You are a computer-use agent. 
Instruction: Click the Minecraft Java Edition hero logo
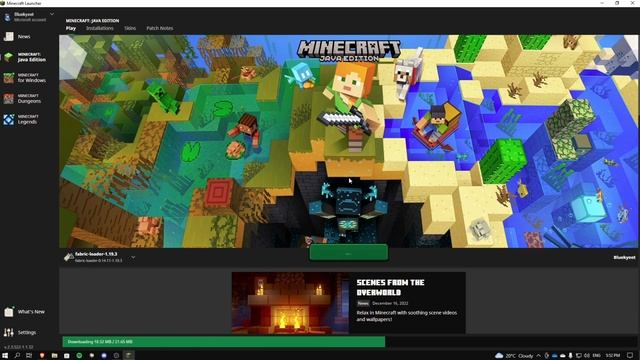click(x=349, y=51)
